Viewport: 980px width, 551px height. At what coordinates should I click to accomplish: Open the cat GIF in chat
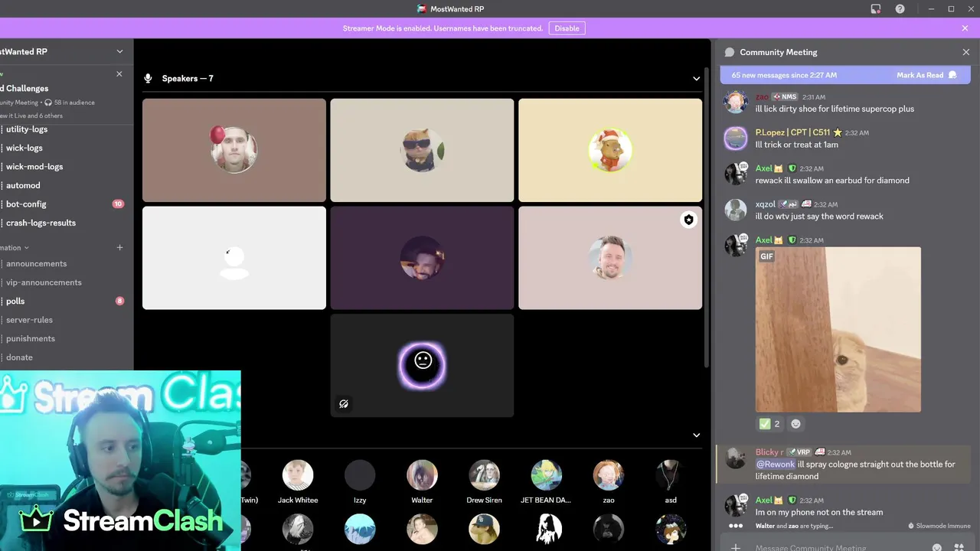tap(838, 329)
